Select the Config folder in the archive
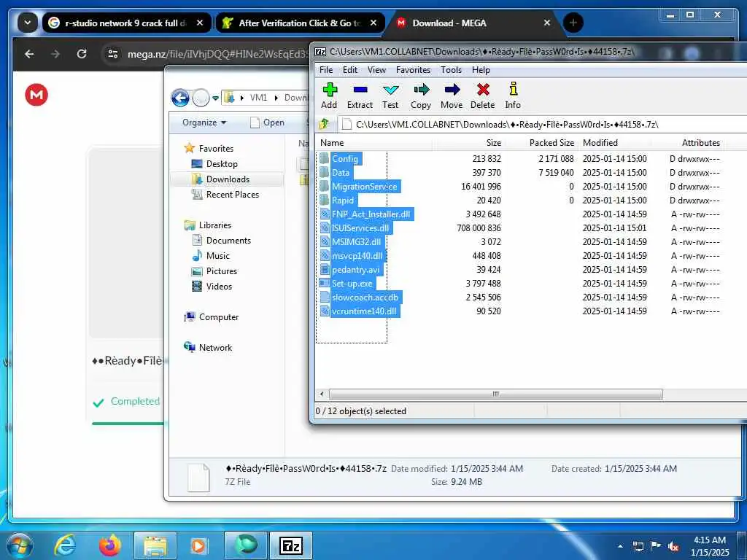 pyautogui.click(x=344, y=158)
